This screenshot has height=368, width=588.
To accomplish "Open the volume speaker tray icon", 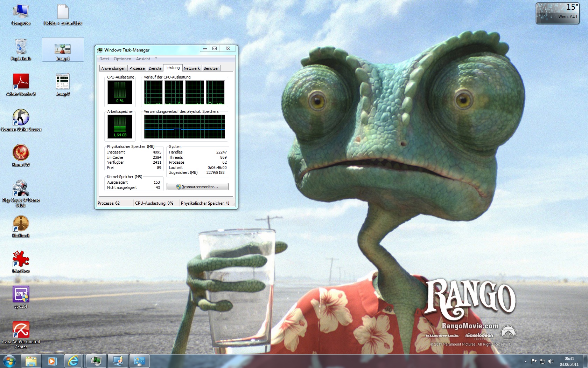I will click(551, 361).
